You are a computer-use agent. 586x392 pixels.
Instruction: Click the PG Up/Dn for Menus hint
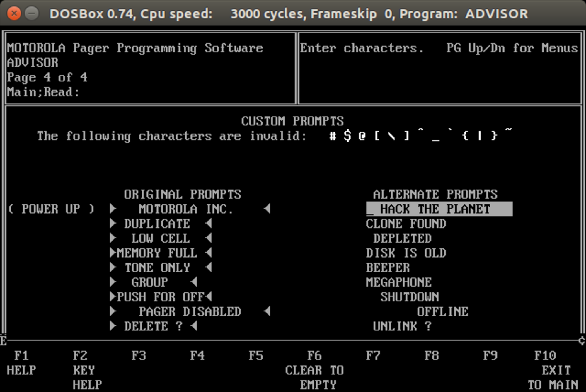point(512,48)
